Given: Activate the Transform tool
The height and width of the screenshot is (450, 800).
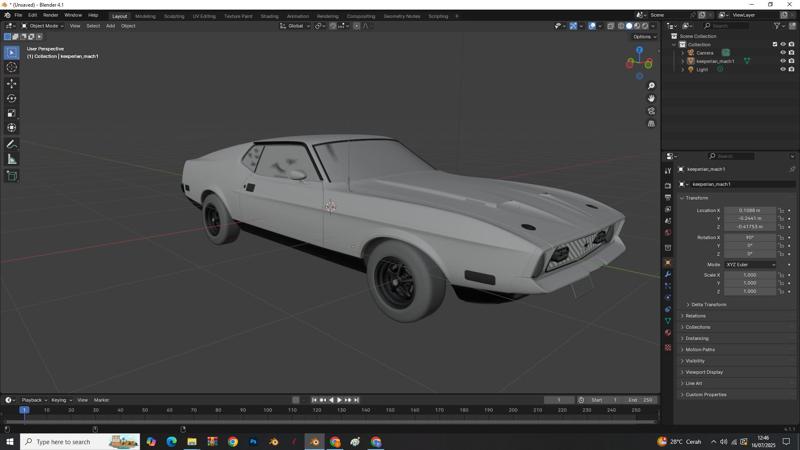Looking at the screenshot, I should 12,128.
